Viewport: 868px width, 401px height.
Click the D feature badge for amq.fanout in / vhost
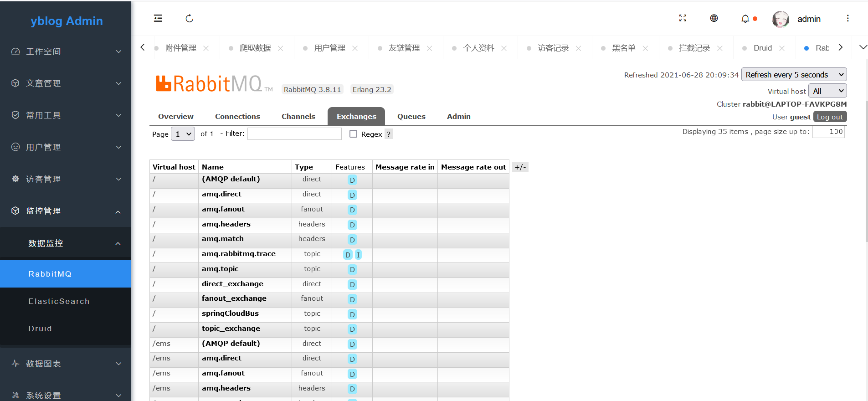click(352, 210)
